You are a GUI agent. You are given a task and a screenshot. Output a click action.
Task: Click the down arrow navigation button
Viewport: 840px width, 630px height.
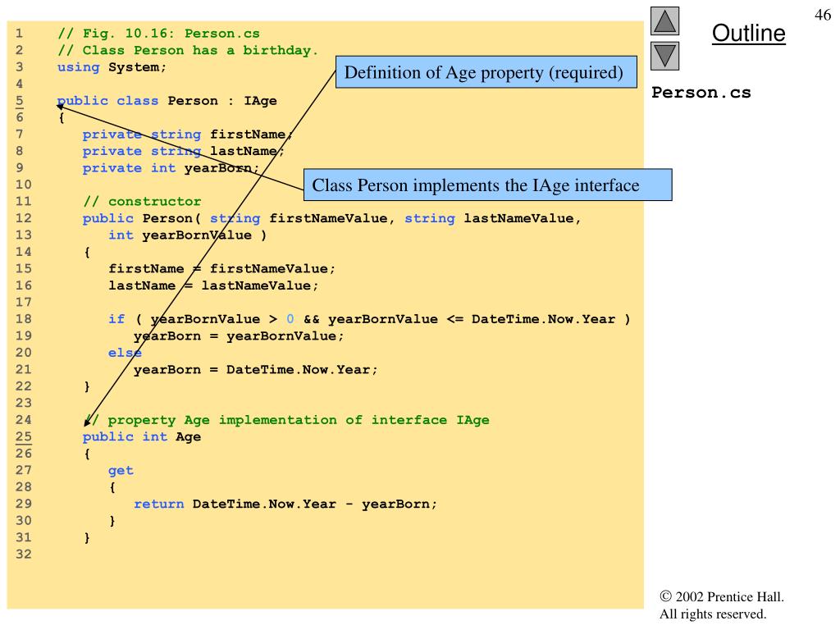tap(664, 57)
